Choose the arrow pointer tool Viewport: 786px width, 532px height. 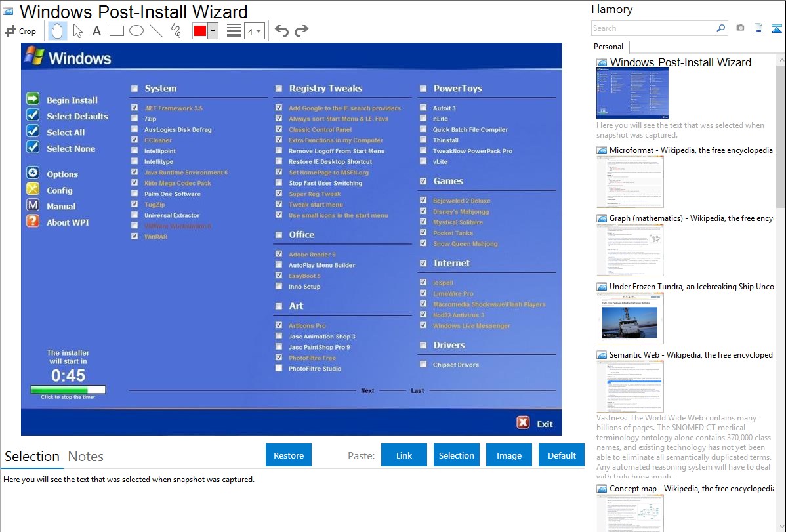(x=77, y=31)
